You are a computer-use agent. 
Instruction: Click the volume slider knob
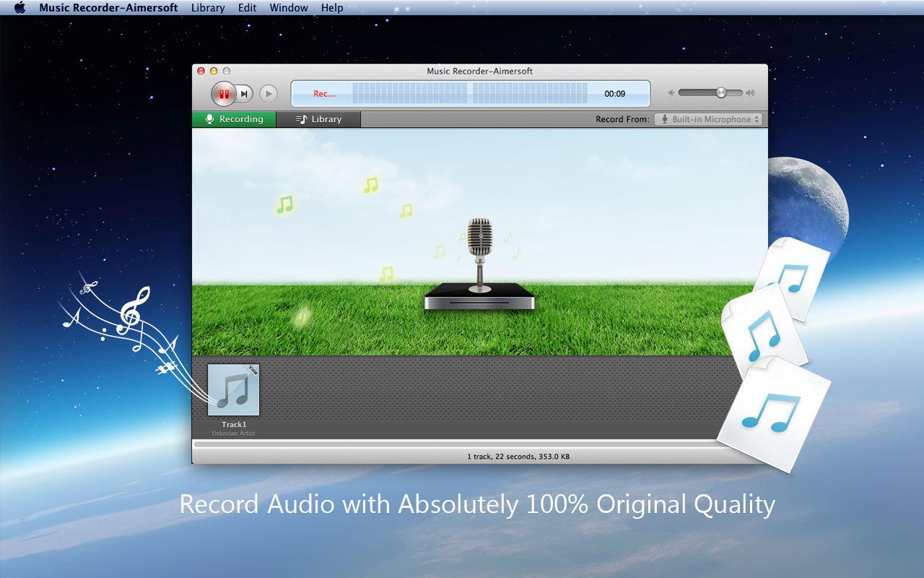point(720,92)
